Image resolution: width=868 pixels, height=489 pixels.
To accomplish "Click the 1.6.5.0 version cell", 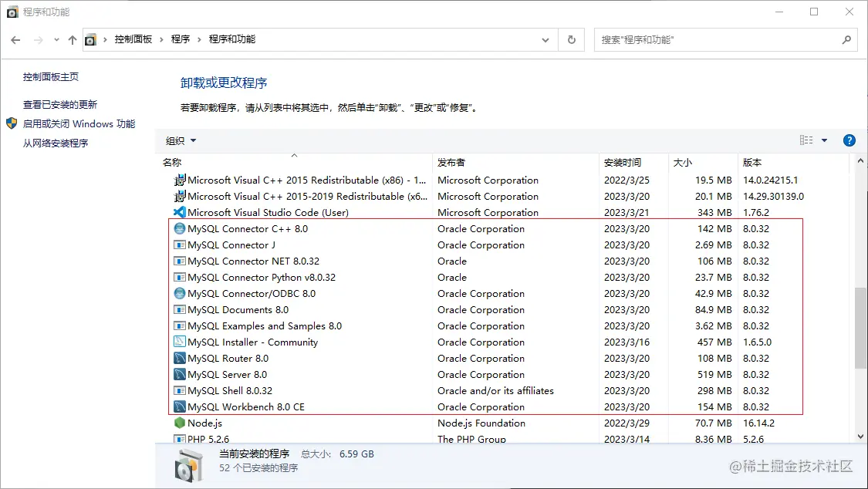I will 757,342.
